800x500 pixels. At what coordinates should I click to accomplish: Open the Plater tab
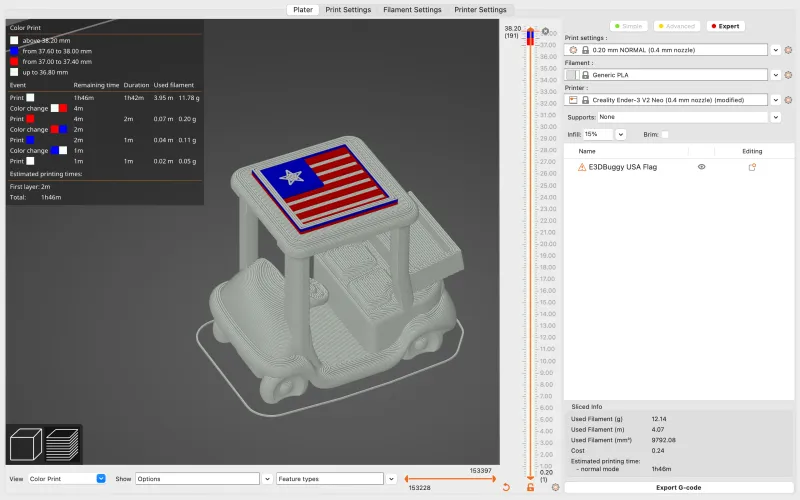point(303,10)
